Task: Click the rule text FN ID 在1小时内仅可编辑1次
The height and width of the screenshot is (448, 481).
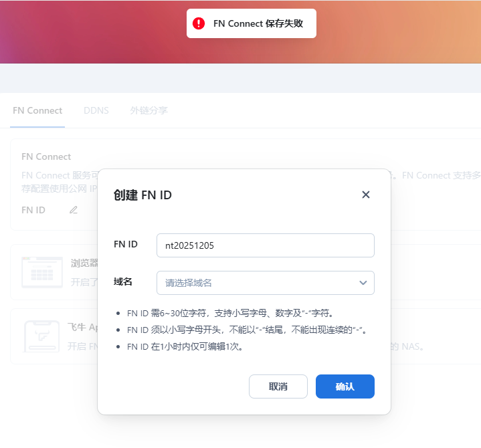Action: coord(185,347)
